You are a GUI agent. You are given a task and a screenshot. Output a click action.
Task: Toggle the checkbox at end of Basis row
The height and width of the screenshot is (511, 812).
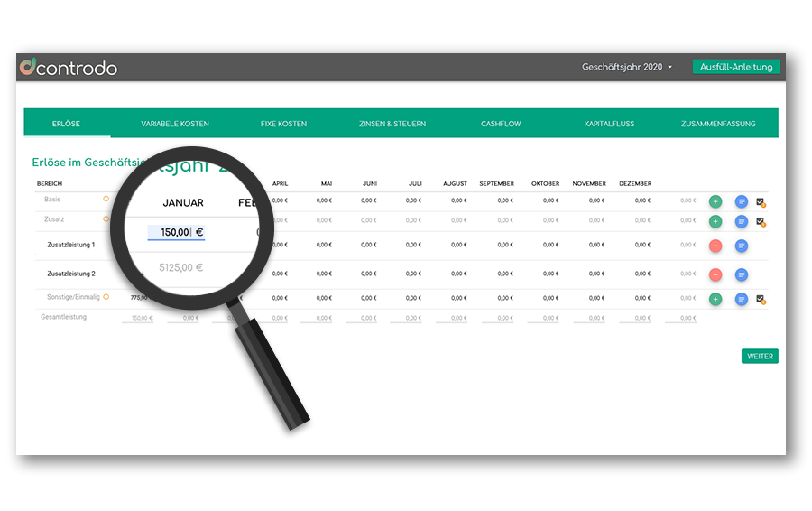point(760,201)
